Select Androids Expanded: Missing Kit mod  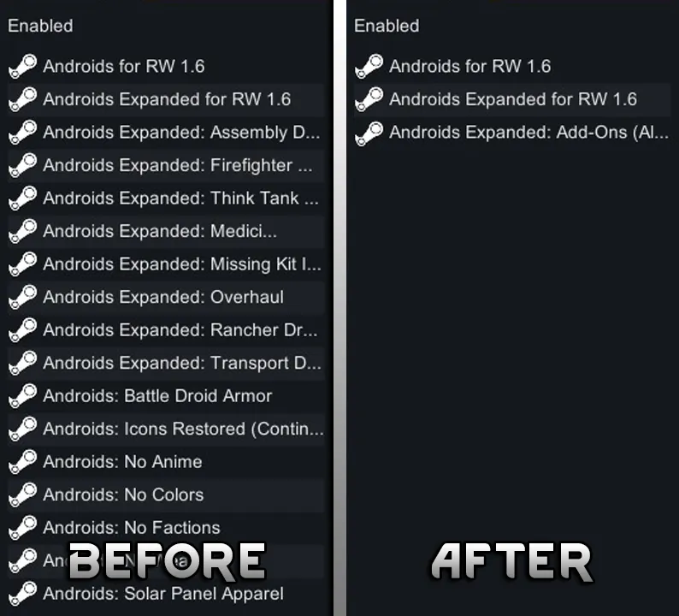coord(180,264)
